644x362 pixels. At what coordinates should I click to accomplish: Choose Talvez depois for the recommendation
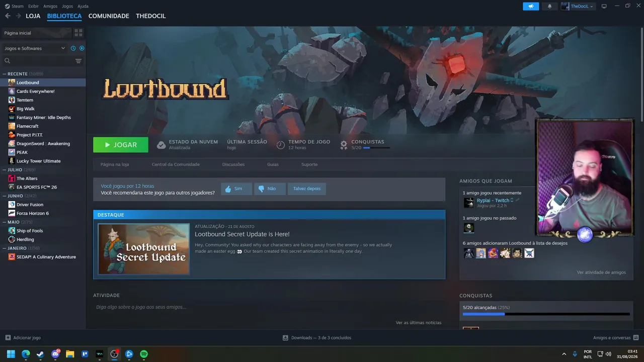[x=307, y=189]
